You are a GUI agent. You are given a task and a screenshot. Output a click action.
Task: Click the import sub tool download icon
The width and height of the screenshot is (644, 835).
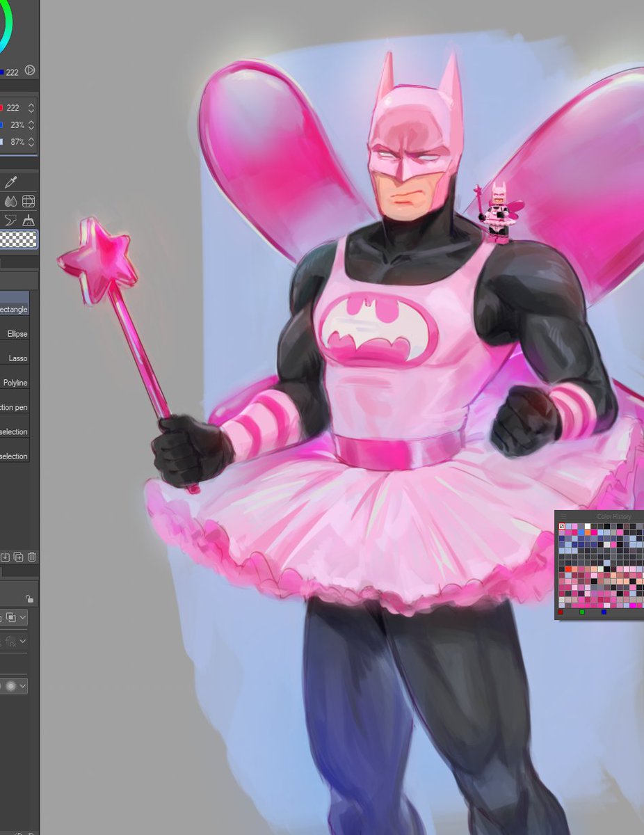(5, 557)
